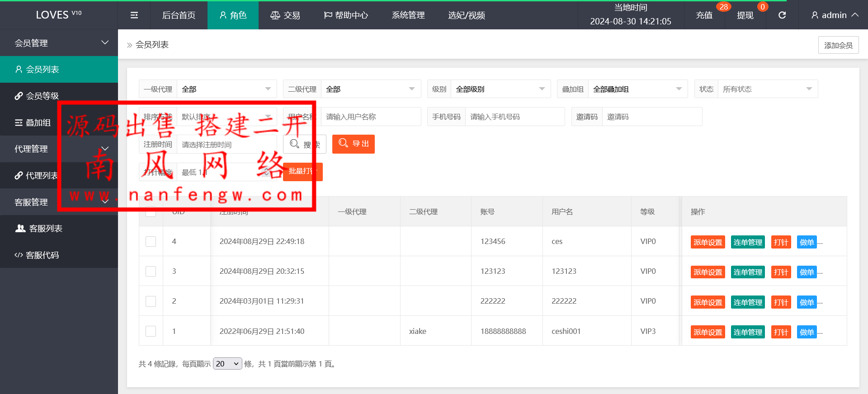Open 客服代码 code page in sidebar
This screenshot has height=394, width=868.
(42, 255)
